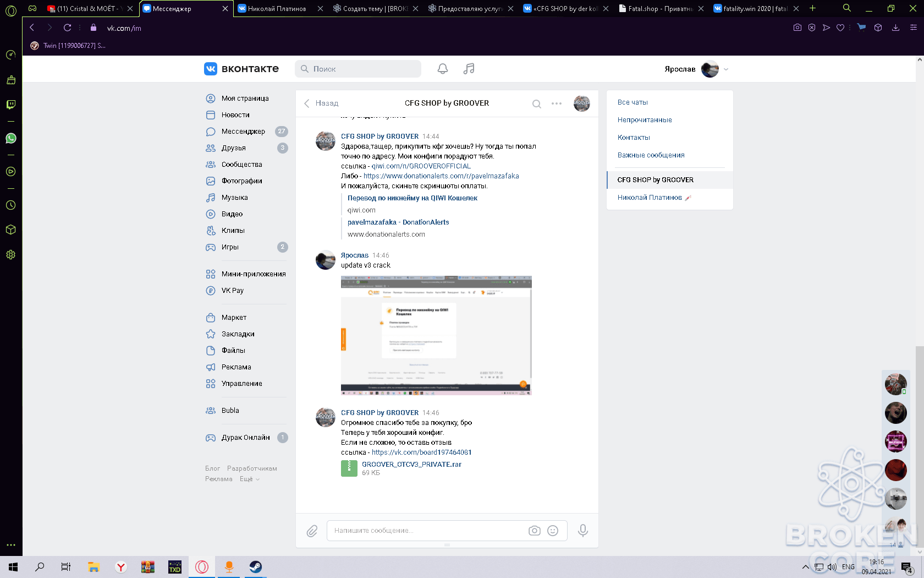
Task: Reload the vk.com page
Action: pyautogui.click(x=67, y=28)
